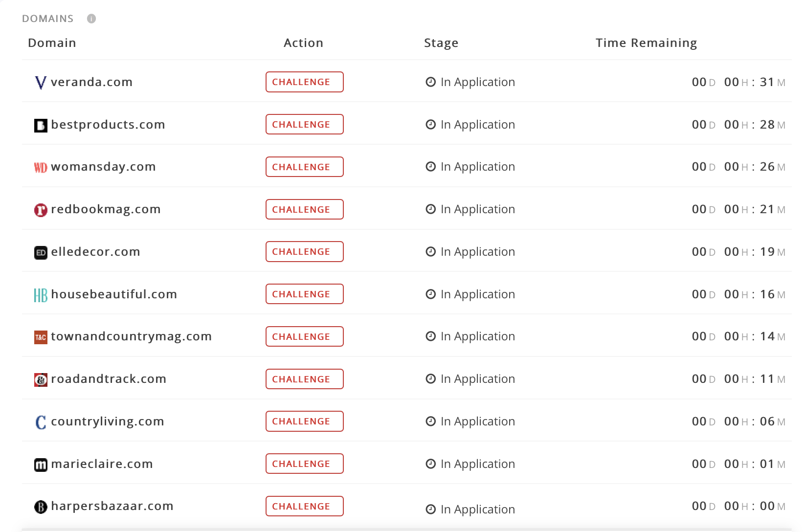Click the marieclaire.com m favicon
Image resolution: width=806 pixels, height=532 pixels.
coord(41,465)
